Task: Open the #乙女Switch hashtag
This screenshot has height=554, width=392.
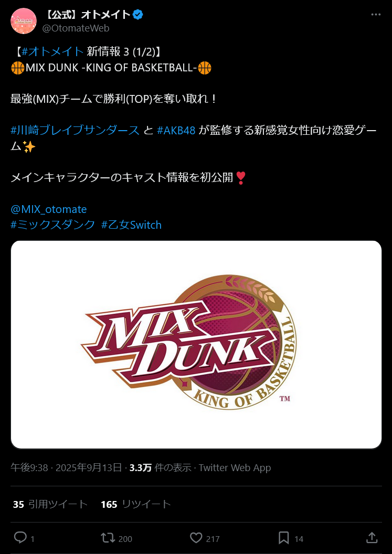Action: 132,225
